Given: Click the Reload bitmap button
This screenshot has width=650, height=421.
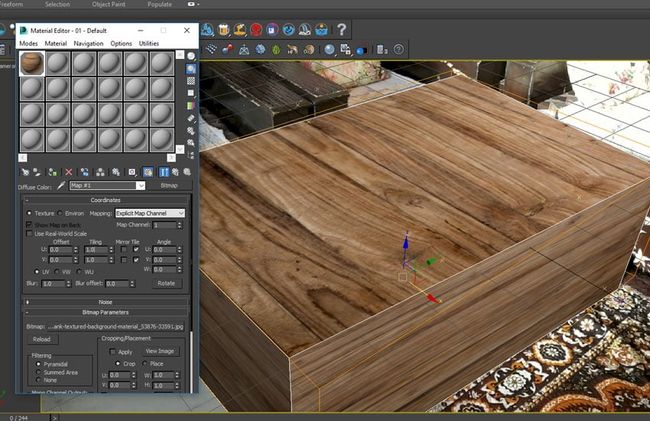Looking at the screenshot, I should [x=41, y=339].
